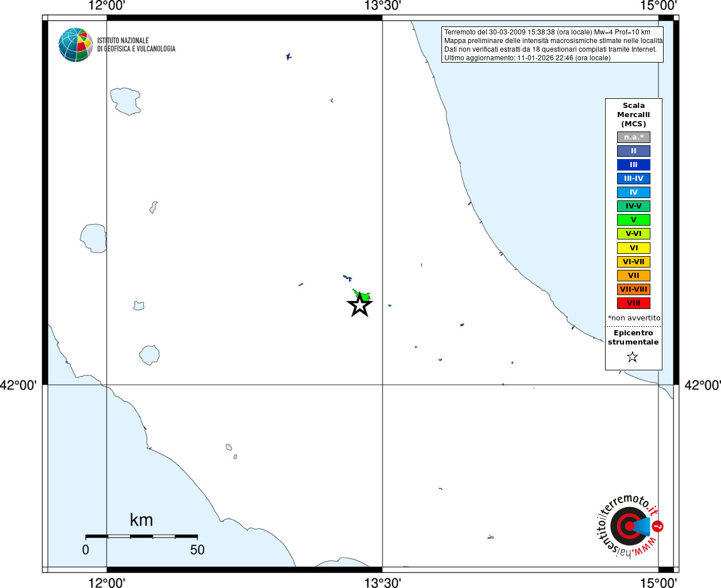Click the INGV globe logo
Image resolution: width=721 pixels, height=588 pixels.
click(76, 45)
